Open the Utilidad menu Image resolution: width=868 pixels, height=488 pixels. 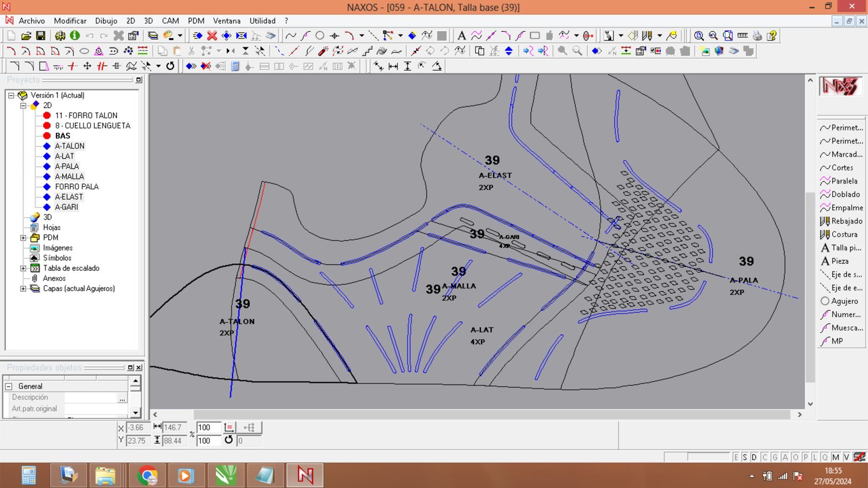pyautogui.click(x=262, y=21)
